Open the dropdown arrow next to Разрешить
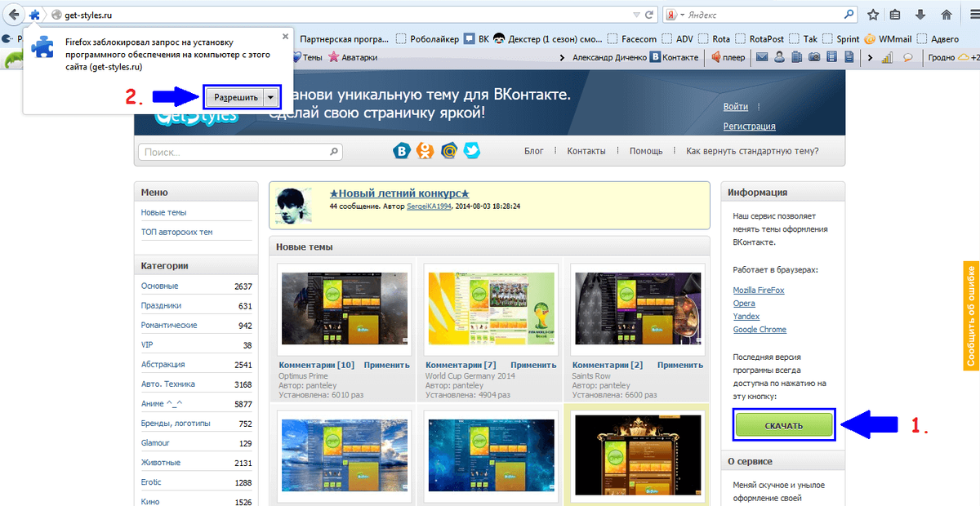980x506 pixels. [270, 97]
